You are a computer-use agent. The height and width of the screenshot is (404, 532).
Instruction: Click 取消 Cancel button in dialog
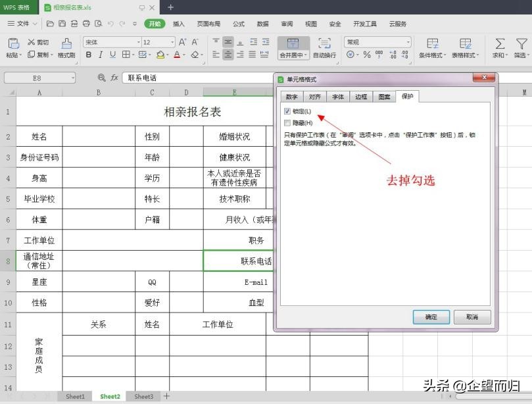click(472, 316)
